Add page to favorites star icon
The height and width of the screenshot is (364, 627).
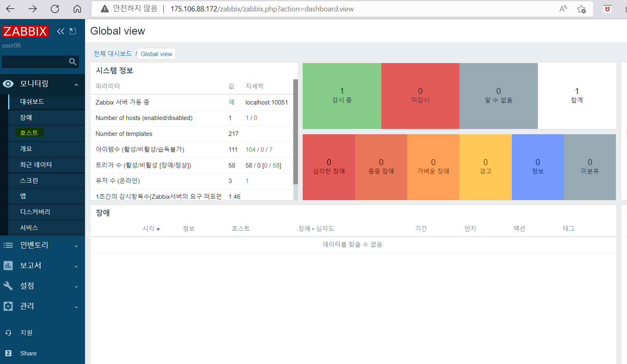coord(582,9)
